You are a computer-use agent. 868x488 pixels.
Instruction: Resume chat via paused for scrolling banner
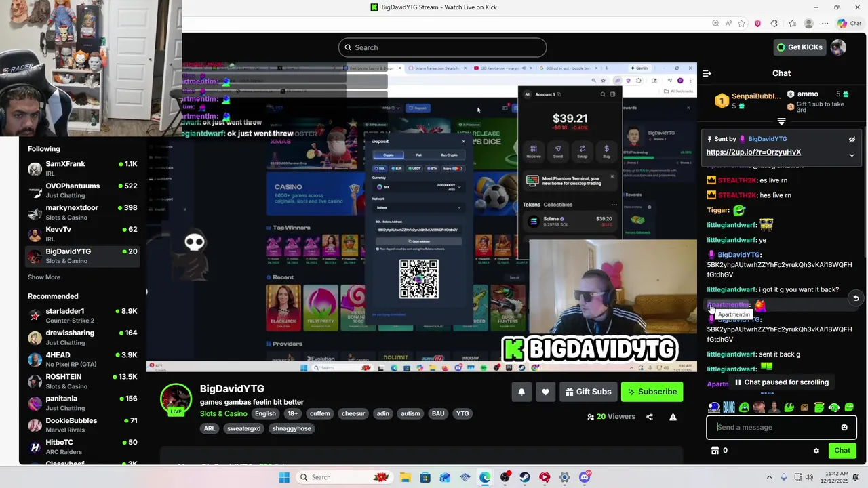781,382
